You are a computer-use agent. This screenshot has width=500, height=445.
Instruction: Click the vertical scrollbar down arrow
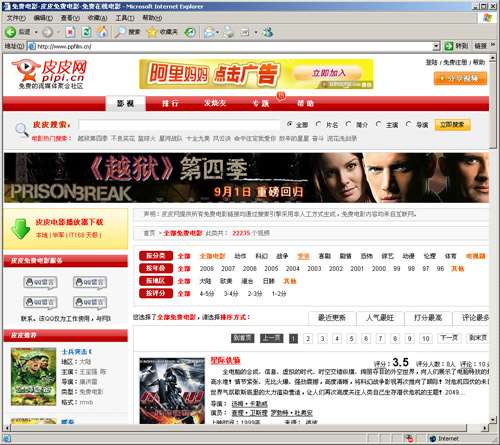(493, 419)
